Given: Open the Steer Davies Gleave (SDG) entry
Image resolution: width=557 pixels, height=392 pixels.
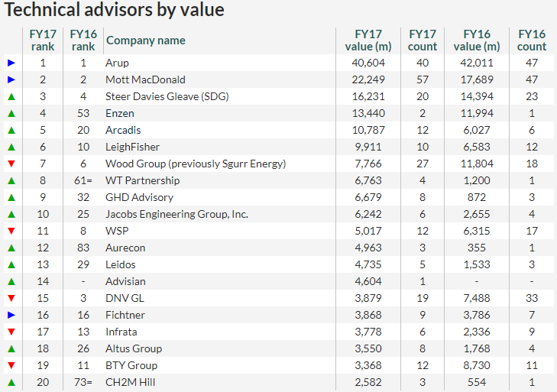Looking at the screenshot, I should 167,96.
